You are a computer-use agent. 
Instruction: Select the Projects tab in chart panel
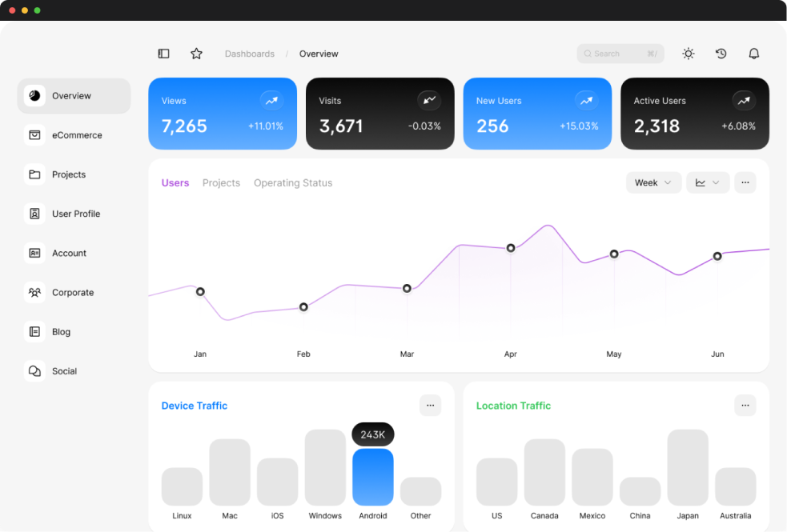221,183
